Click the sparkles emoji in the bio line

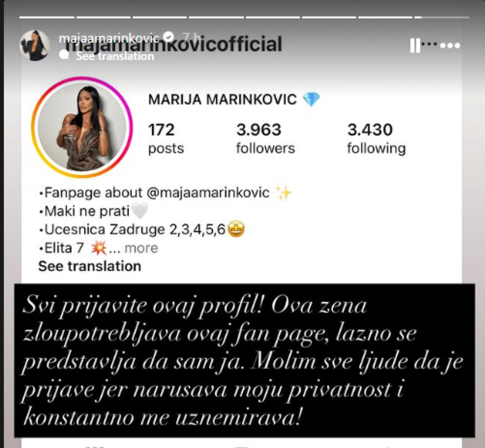pos(283,193)
